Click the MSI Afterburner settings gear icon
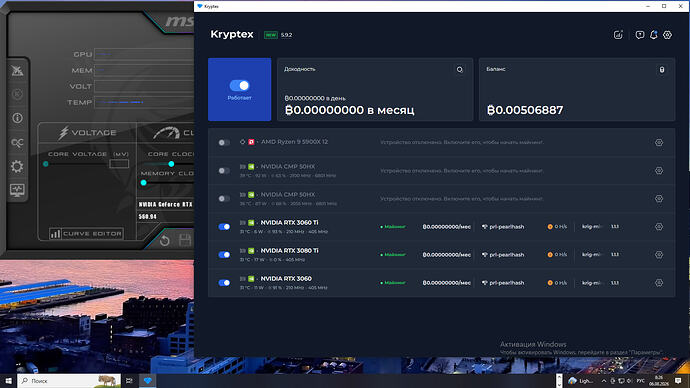The width and height of the screenshot is (690, 388). click(x=17, y=166)
